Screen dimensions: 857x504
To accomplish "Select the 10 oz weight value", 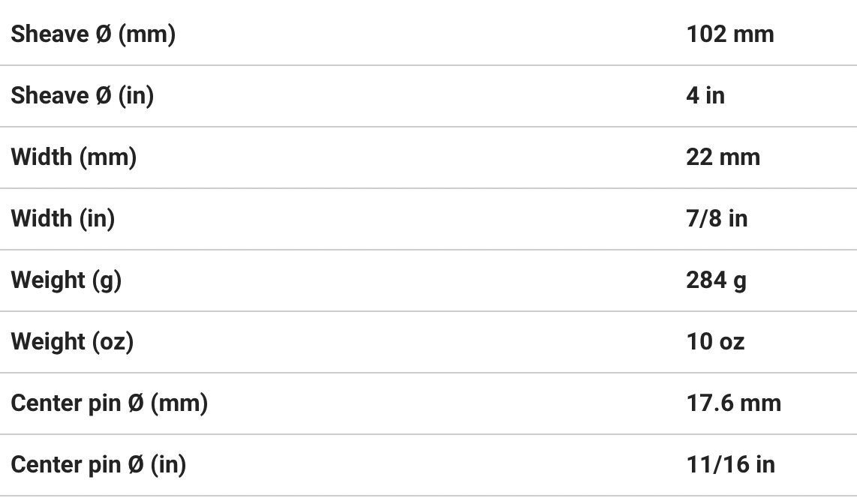I will [x=715, y=342].
